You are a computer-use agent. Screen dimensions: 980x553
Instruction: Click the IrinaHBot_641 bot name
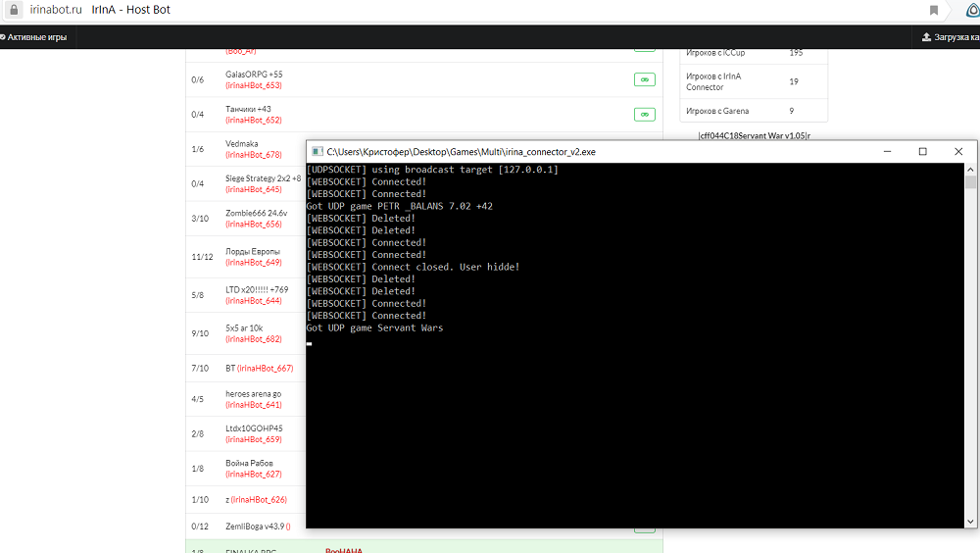pos(254,405)
